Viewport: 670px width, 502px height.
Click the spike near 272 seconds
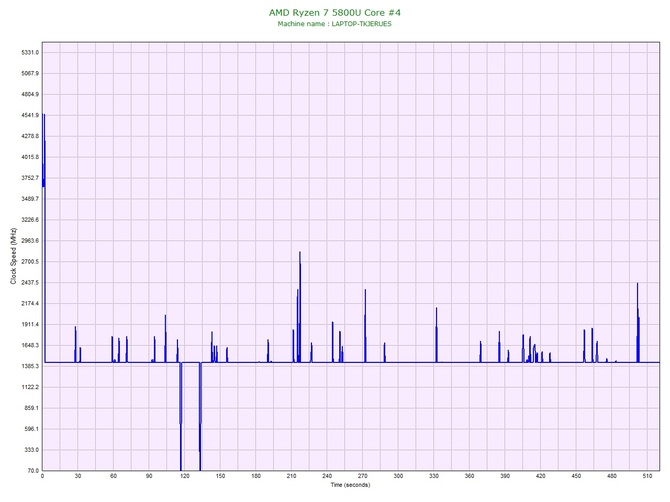pyautogui.click(x=365, y=326)
